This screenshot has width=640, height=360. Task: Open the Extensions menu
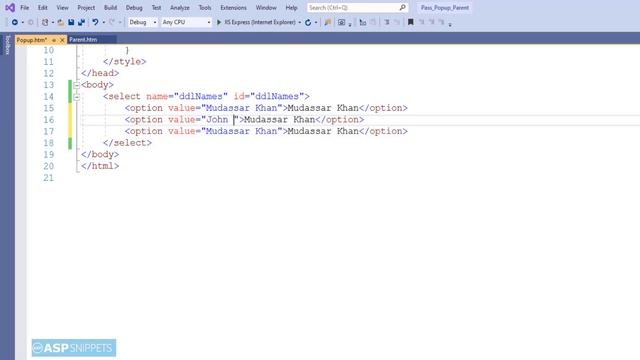(233, 8)
